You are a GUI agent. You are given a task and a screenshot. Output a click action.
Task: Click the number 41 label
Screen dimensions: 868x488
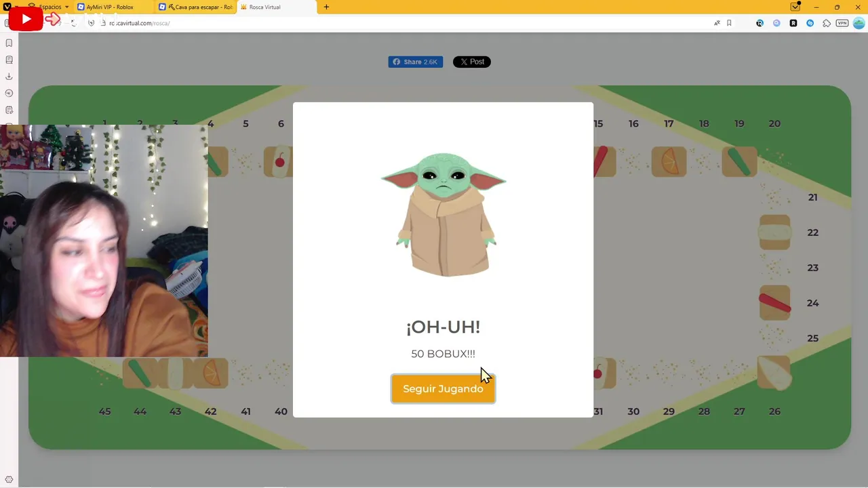coord(245,411)
